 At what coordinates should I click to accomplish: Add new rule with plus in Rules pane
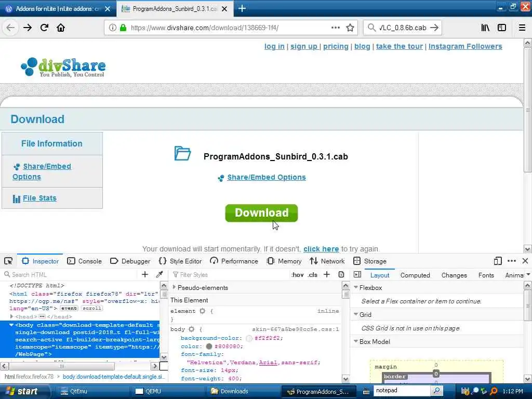click(327, 274)
